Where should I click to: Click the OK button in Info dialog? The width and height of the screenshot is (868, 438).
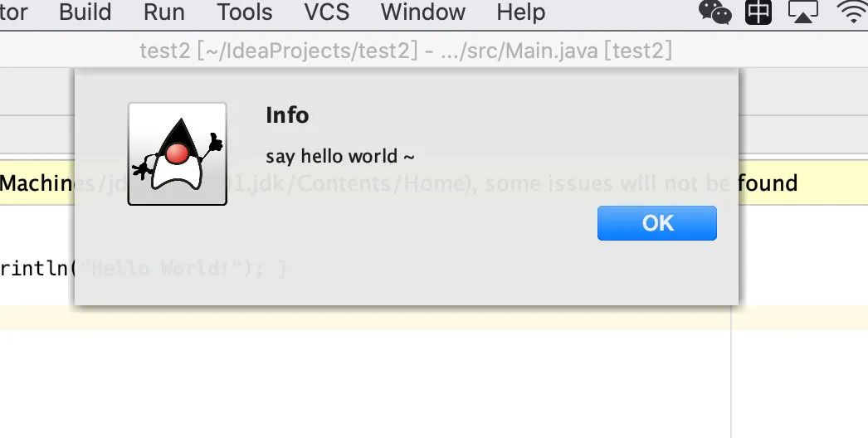[x=656, y=223]
